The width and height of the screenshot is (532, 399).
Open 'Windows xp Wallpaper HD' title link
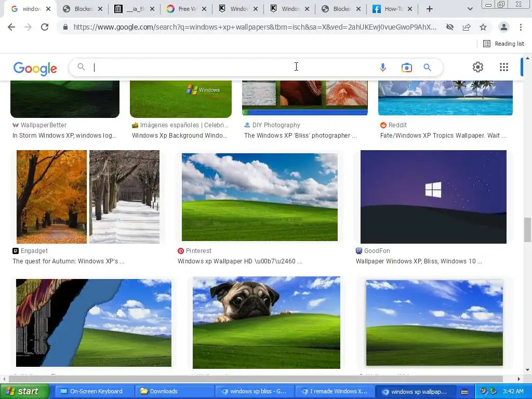240,261
